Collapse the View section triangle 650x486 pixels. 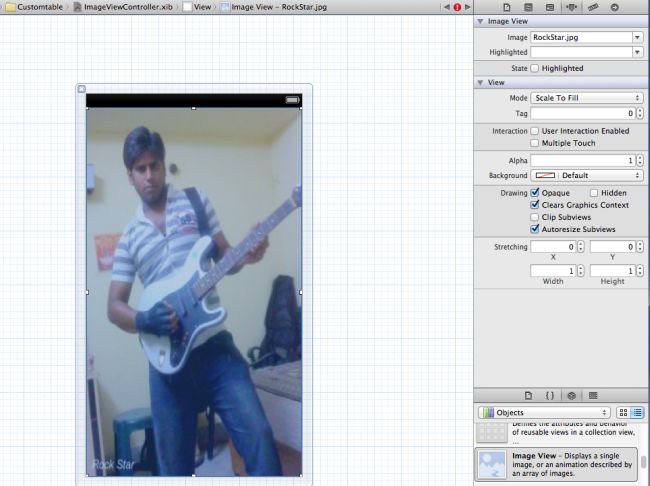pyautogui.click(x=480, y=83)
